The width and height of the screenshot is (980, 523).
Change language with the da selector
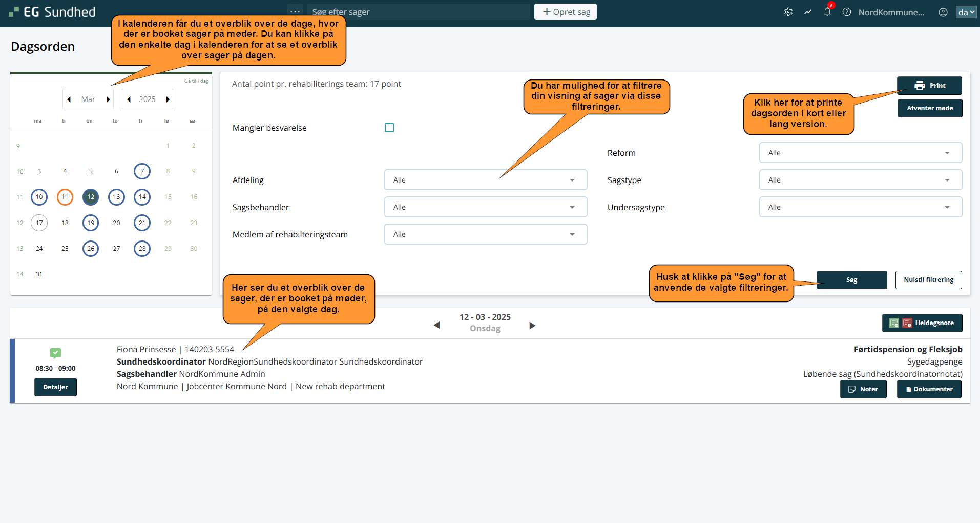(x=966, y=12)
